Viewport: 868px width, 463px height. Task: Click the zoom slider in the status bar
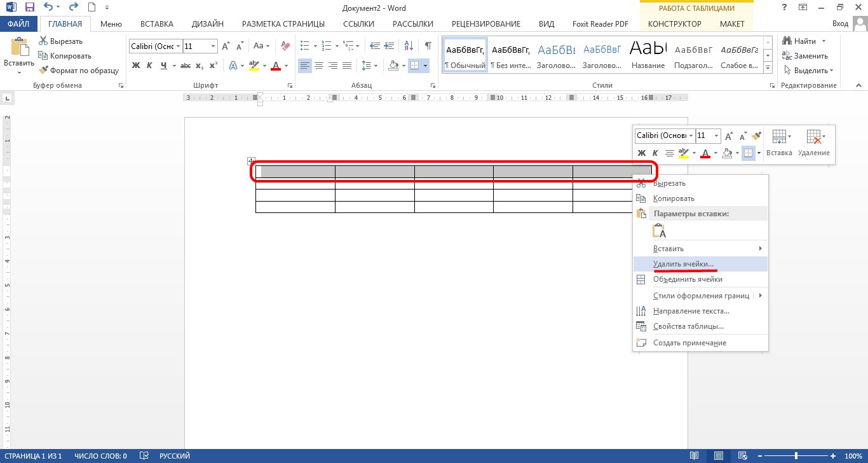coord(797,456)
